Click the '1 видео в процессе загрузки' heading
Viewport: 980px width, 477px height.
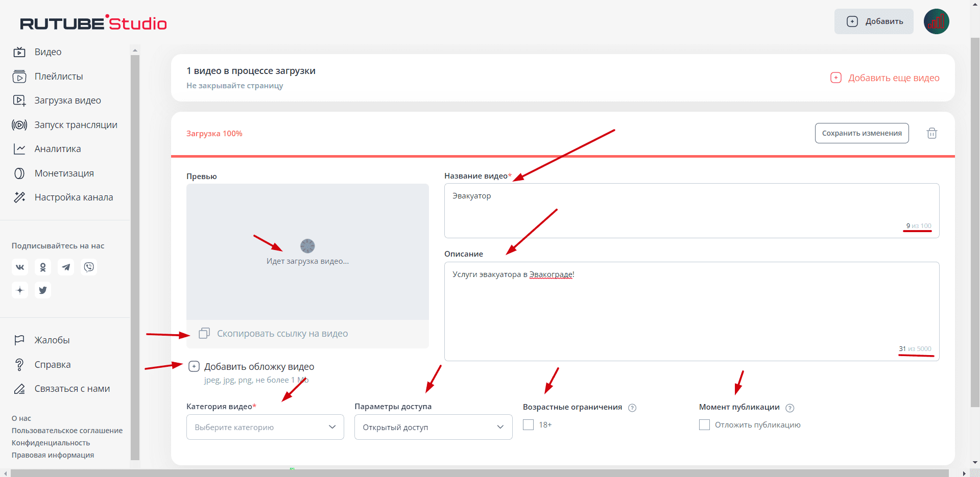coord(251,71)
